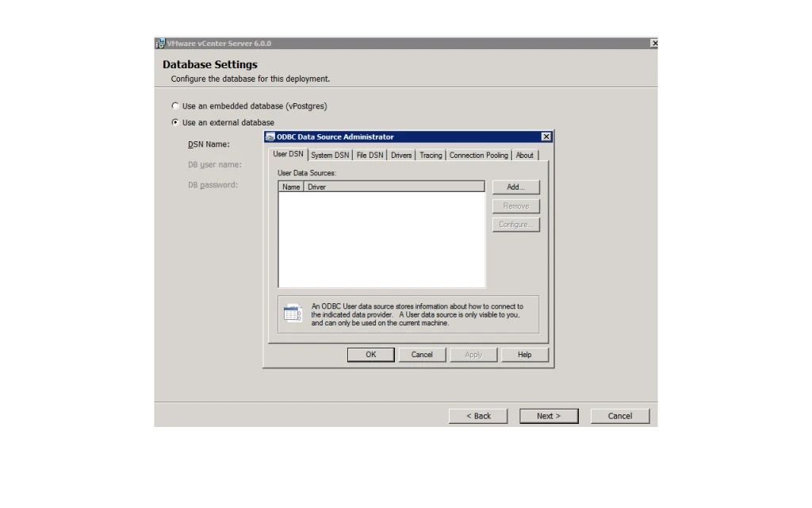This screenshot has height=508, width=812.
Task: Click the Configure the database description text
Action: click(250, 79)
